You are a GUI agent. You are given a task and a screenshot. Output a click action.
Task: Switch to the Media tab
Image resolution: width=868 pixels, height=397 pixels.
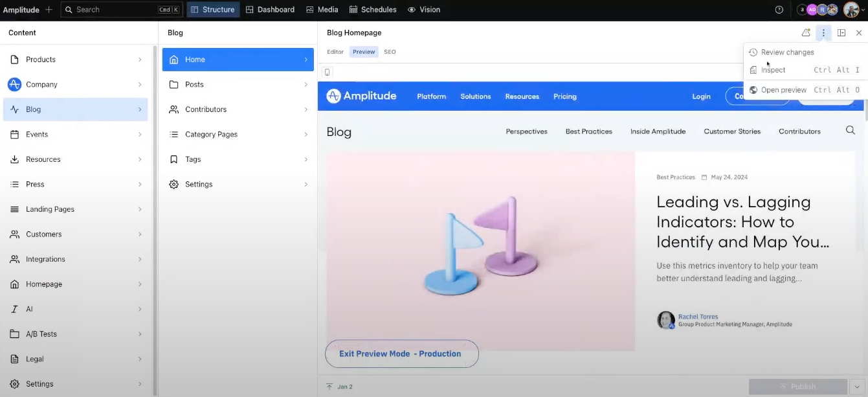coord(322,10)
